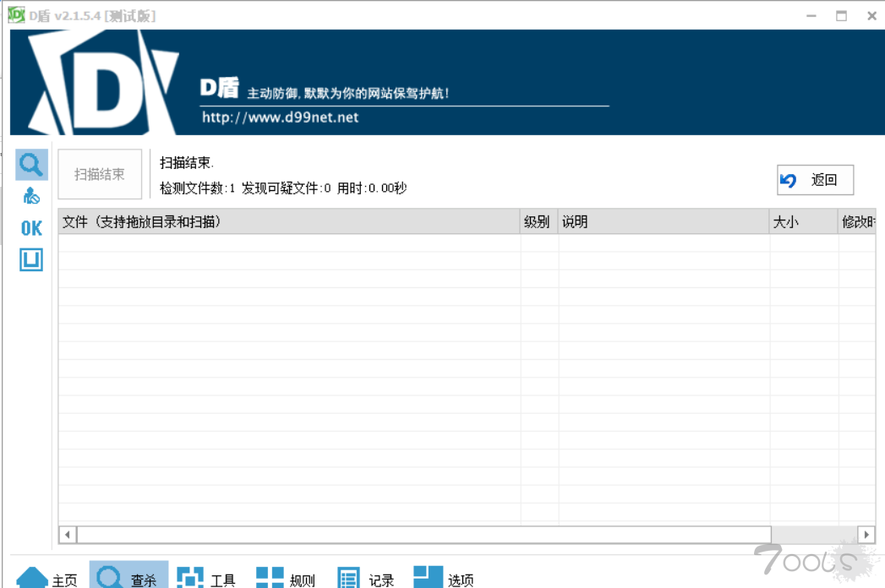
Task: Click the 返回 back button
Action: tap(815, 180)
